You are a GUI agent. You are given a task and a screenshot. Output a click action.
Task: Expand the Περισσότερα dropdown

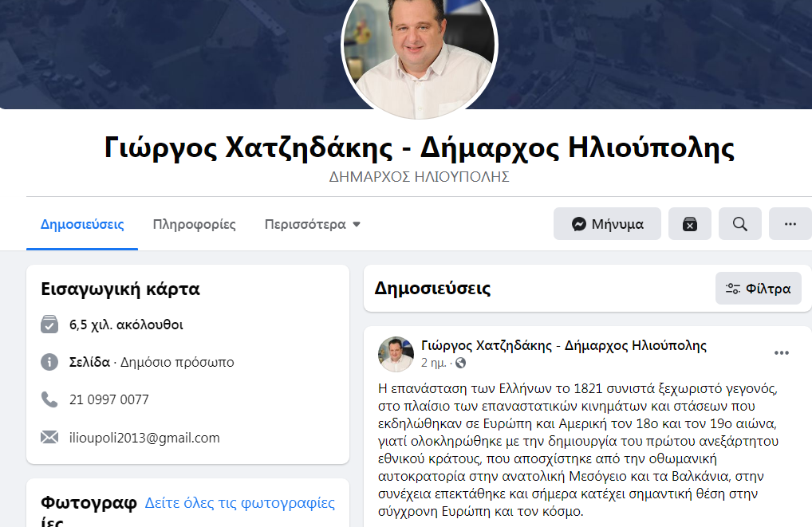[312, 224]
